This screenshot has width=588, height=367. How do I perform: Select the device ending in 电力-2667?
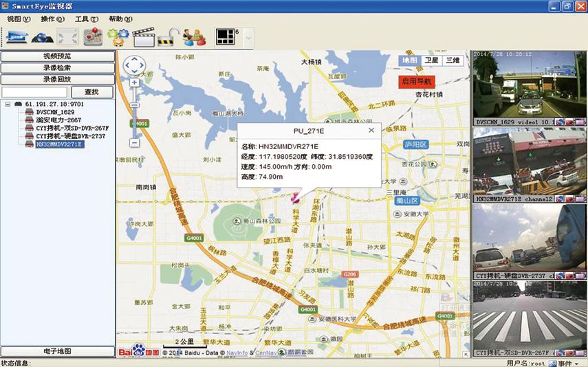click(x=58, y=120)
